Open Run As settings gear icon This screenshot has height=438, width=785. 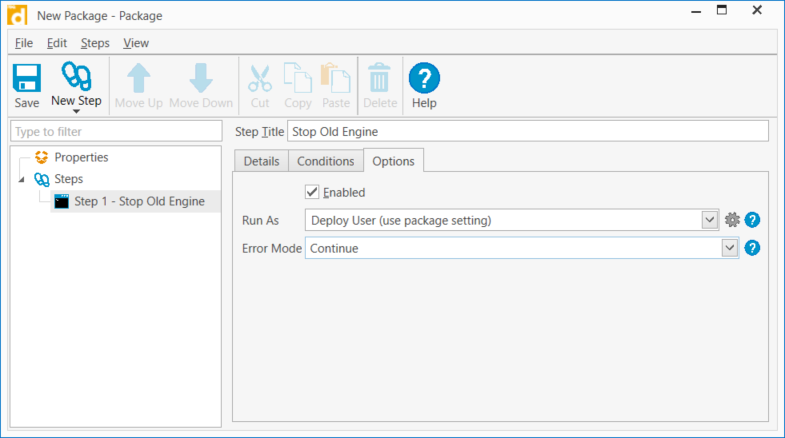[x=732, y=220]
